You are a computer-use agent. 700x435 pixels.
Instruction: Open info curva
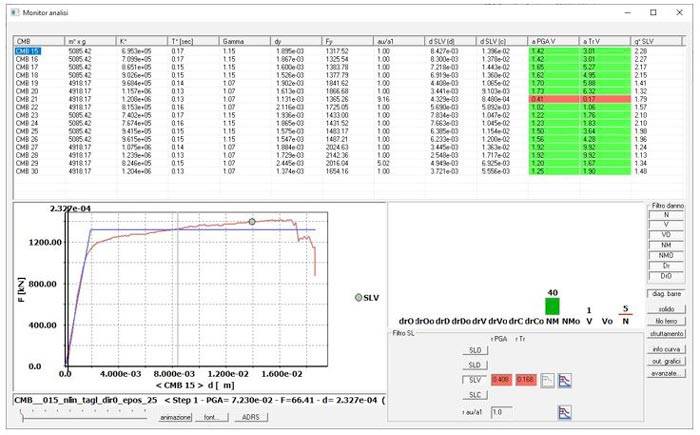667,349
